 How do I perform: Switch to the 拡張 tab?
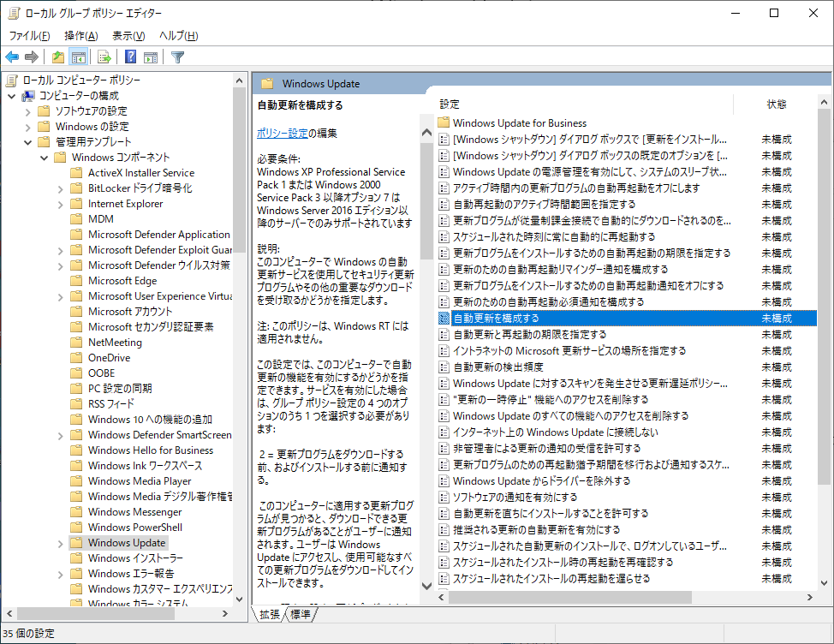point(270,614)
